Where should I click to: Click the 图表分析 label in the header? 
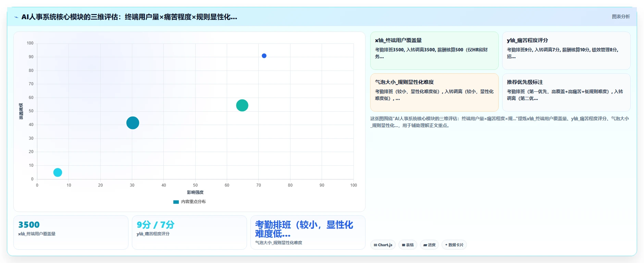[621, 16]
